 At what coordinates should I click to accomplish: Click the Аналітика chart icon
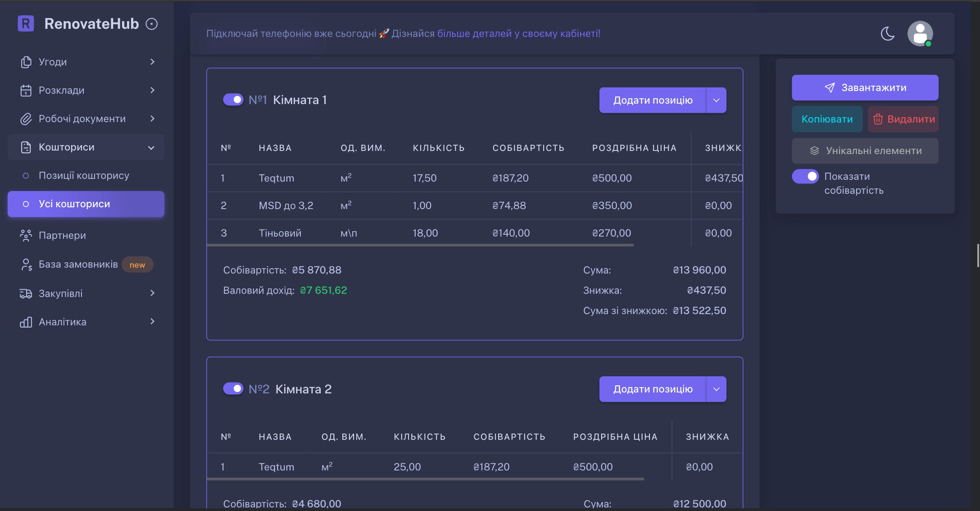[x=26, y=322]
